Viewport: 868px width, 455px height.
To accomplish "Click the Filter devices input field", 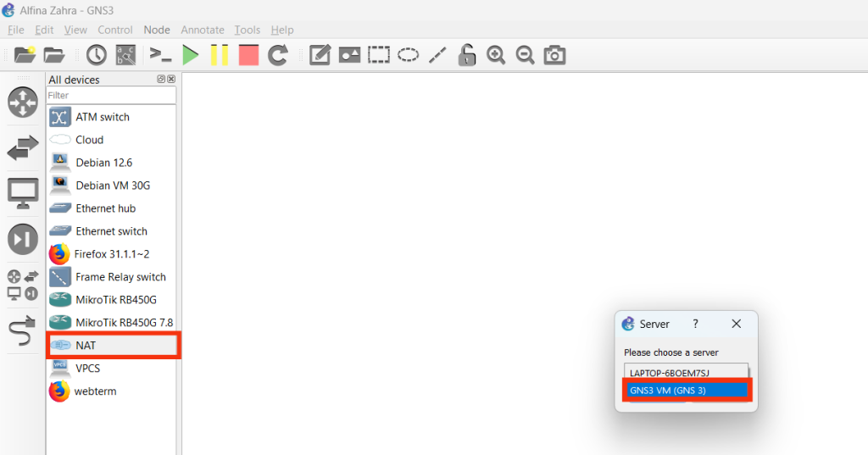I will pos(111,96).
